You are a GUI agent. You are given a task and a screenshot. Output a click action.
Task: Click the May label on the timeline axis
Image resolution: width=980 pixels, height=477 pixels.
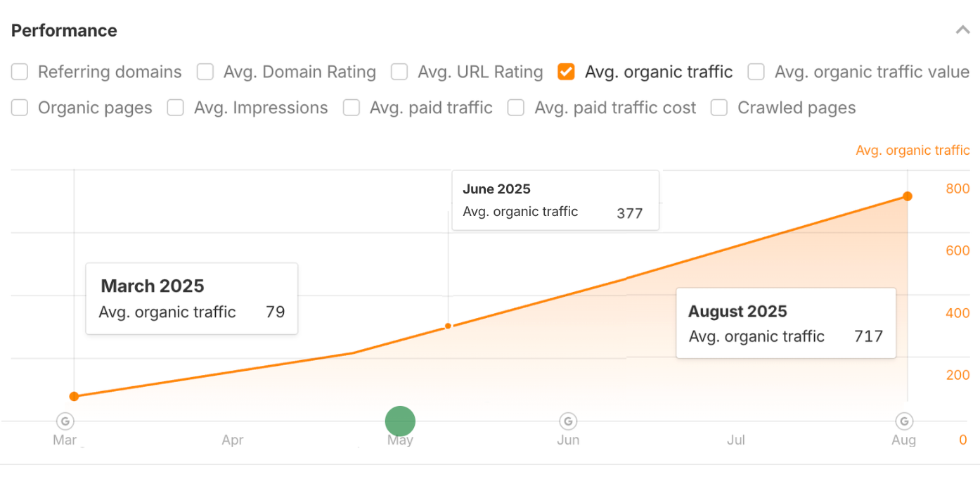pos(400,439)
